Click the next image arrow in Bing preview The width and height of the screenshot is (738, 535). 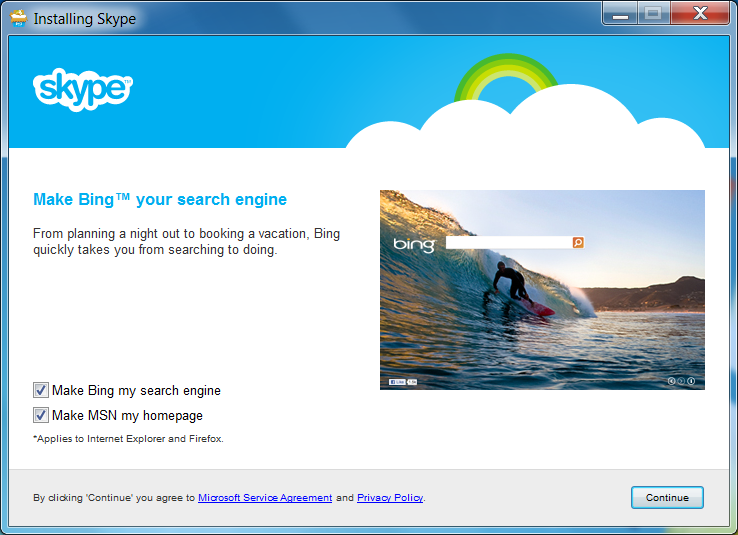click(681, 381)
